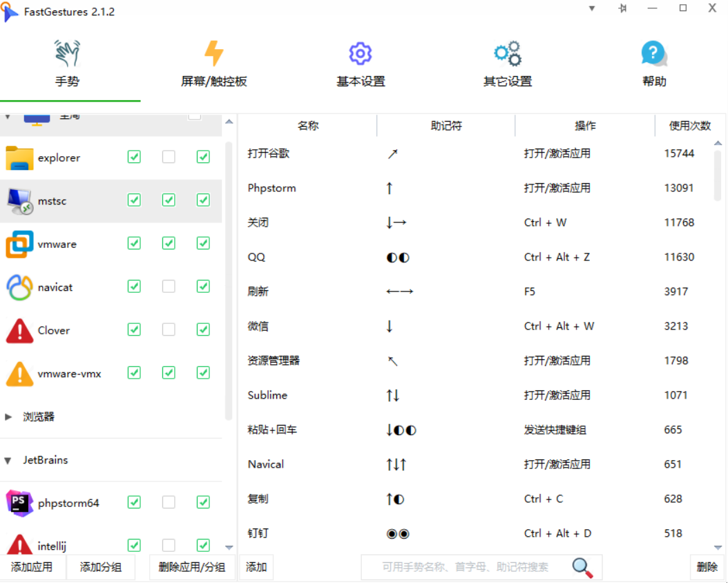Image resolution: width=728 pixels, height=583 pixels.
Task: Click the Phpstorm up-arrow gesture symbol
Action: click(x=390, y=188)
